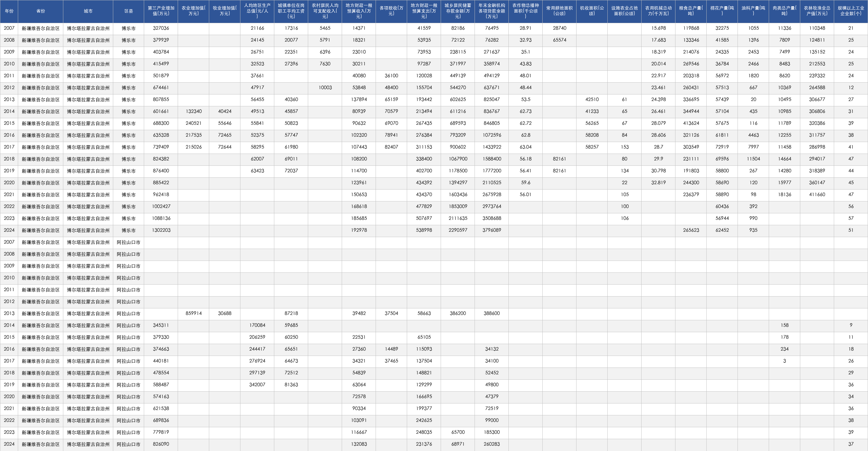Click the 342007 per-capita GDP cell
Image resolution: width=868 pixels, height=451 pixels.
[257, 385]
